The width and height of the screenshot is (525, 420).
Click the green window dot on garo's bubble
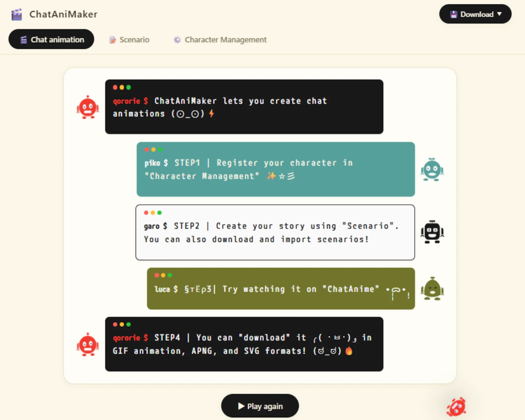[x=159, y=213]
